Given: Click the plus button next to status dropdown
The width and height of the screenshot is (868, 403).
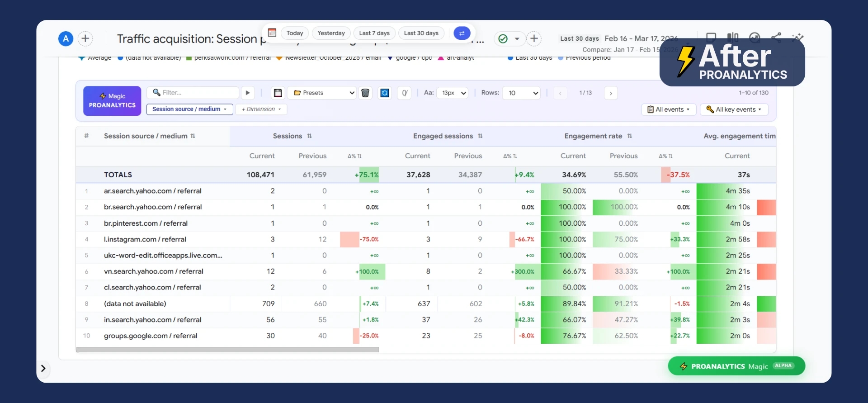Looking at the screenshot, I should coord(534,38).
